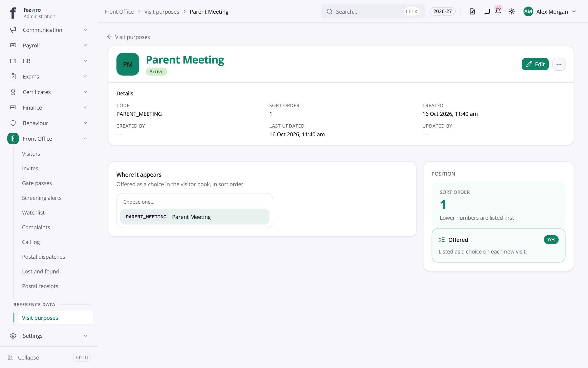This screenshot has width=588, height=368.
Task: Click the Exams clipboard icon
Action: [x=13, y=77]
